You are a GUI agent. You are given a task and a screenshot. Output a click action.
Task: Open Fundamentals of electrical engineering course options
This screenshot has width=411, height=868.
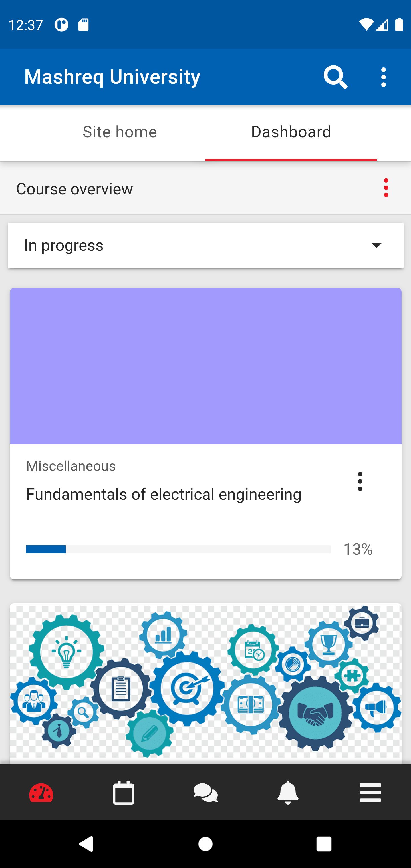(360, 481)
